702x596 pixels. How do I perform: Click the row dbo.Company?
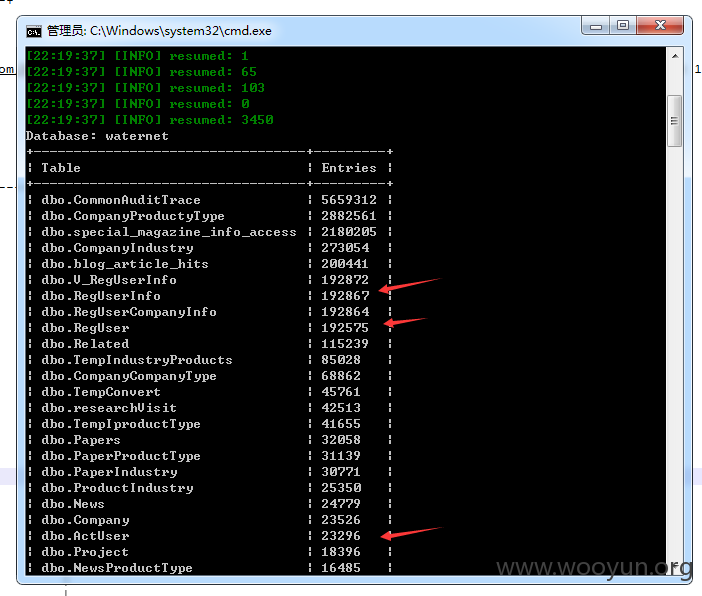(210, 520)
